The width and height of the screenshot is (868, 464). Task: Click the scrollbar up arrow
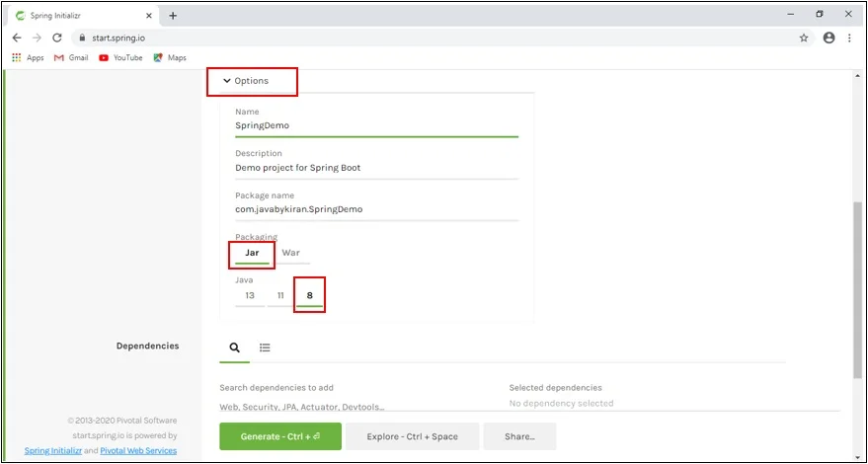point(857,75)
